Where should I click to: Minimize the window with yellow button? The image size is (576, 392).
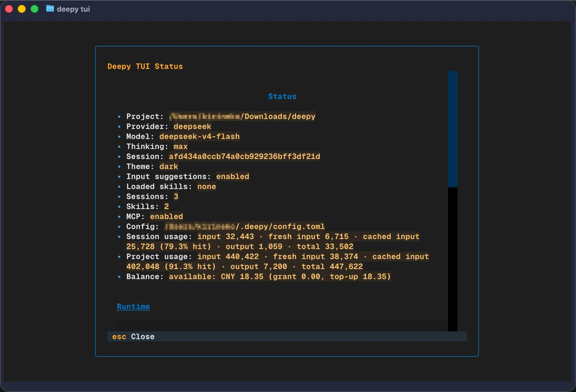(x=22, y=9)
